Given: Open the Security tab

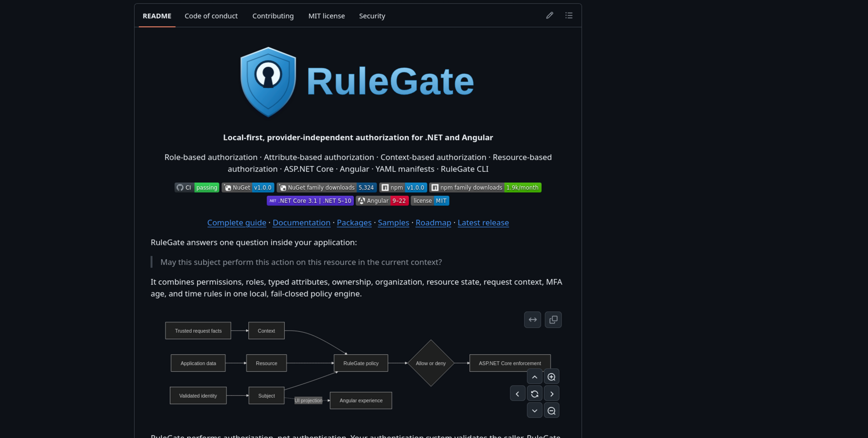Looking at the screenshot, I should (x=372, y=16).
